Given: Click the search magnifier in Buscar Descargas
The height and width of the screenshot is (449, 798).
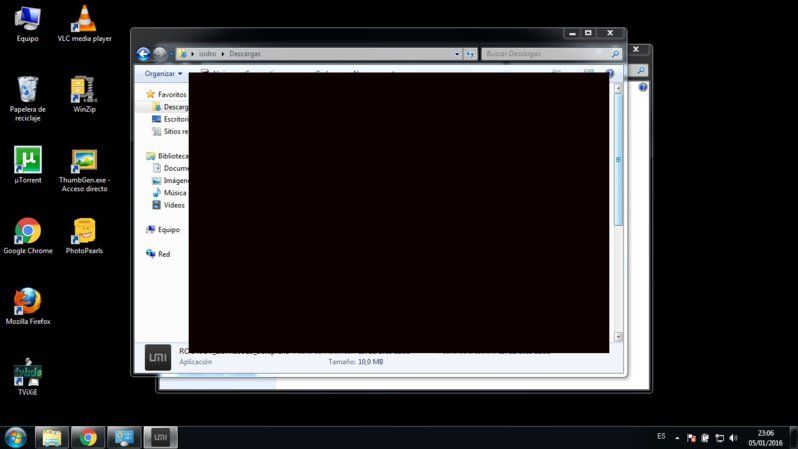Looking at the screenshot, I should 615,53.
